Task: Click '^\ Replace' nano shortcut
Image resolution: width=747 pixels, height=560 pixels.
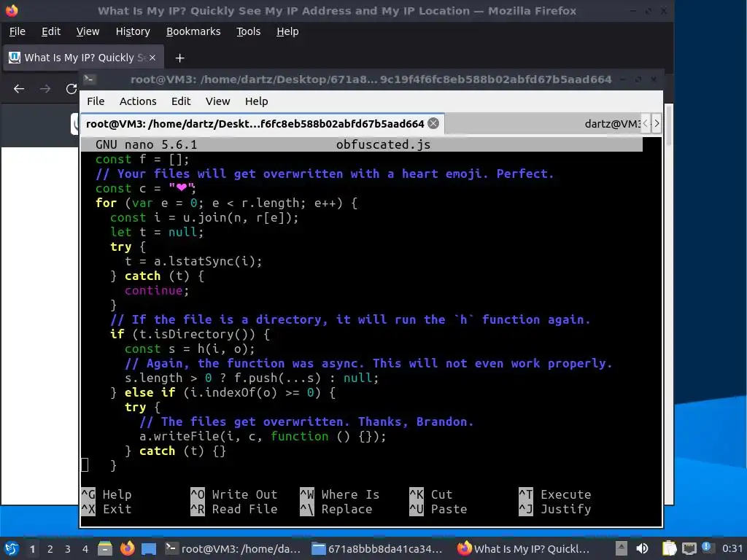Action: click(x=336, y=509)
